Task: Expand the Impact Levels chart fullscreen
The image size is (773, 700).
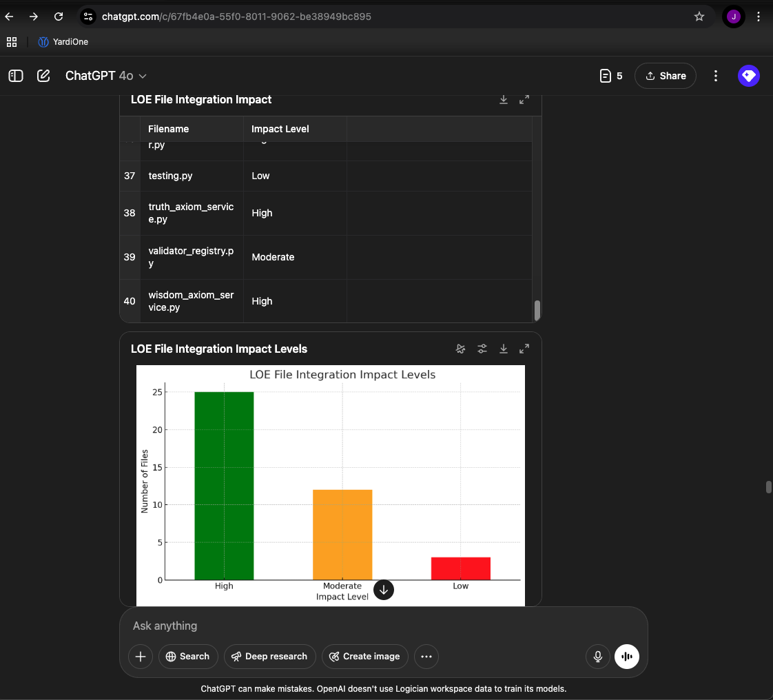Action: point(524,349)
